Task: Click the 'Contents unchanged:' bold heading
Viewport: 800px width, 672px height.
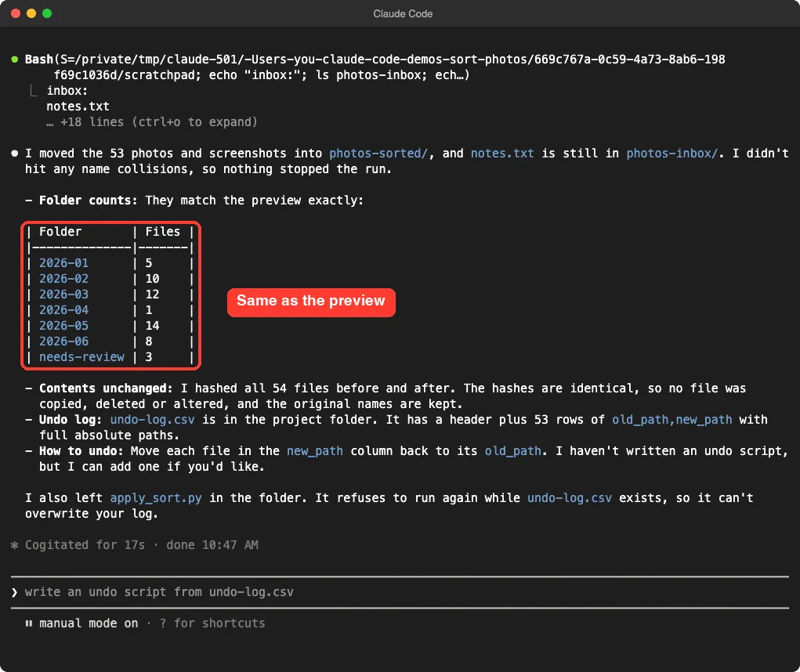Action: pyautogui.click(x=106, y=388)
